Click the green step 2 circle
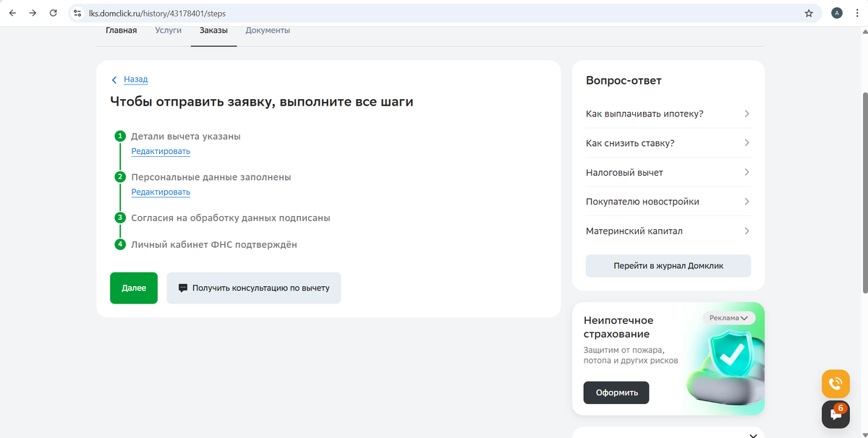The height and width of the screenshot is (438, 868). (120, 176)
